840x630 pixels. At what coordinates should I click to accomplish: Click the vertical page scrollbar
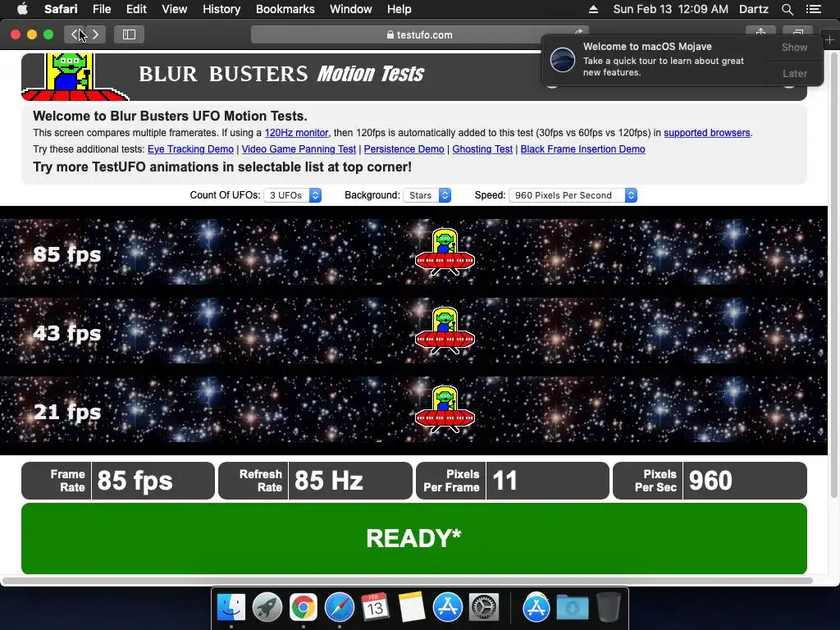coord(834,274)
